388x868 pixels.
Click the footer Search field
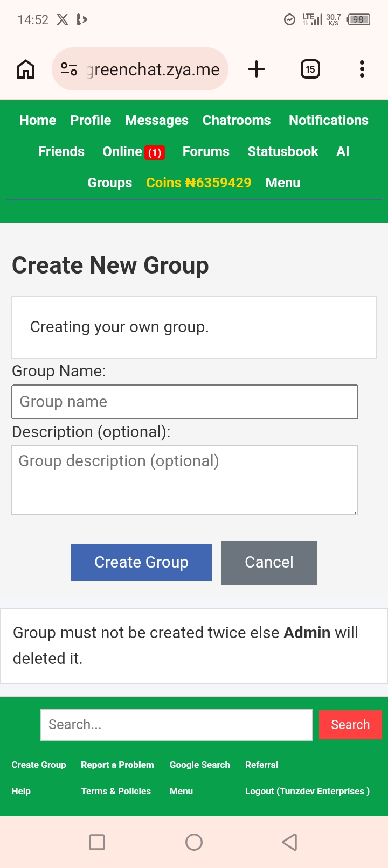[177, 725]
